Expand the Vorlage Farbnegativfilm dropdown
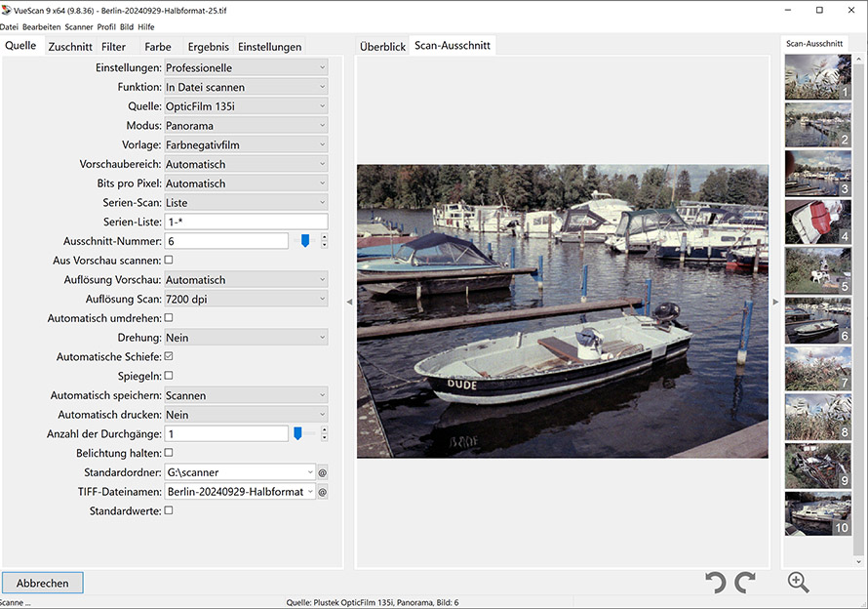Screen dimensions: 868x609 245,144
